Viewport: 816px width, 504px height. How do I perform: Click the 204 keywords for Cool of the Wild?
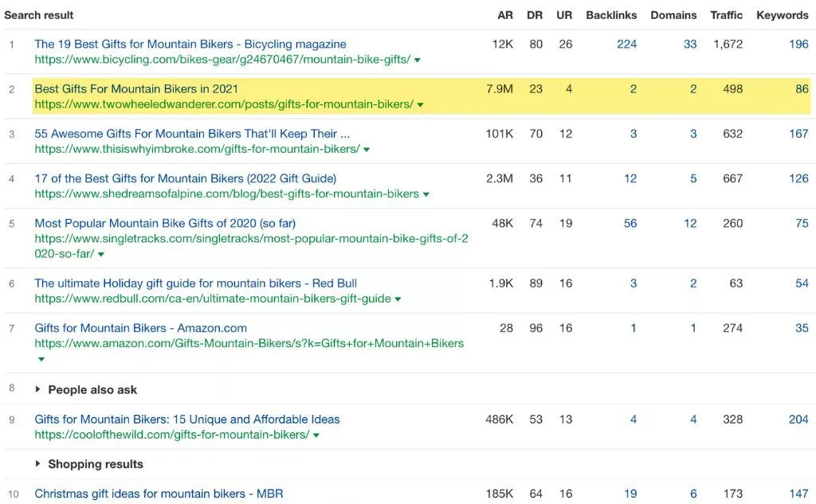coord(798,419)
